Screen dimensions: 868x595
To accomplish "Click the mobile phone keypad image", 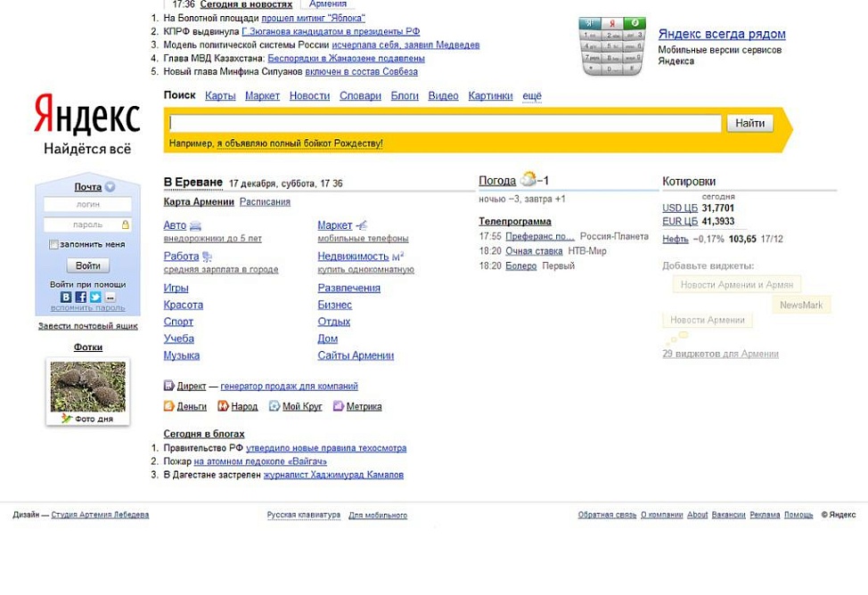I will pos(611,45).
